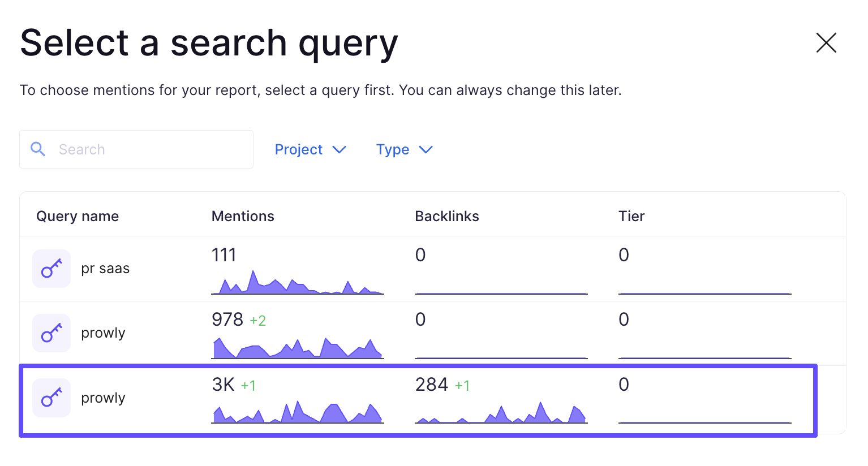Viewport: 868px width, 466px height.
Task: Click the key icon in the highlighted prowly row
Action: 51,398
